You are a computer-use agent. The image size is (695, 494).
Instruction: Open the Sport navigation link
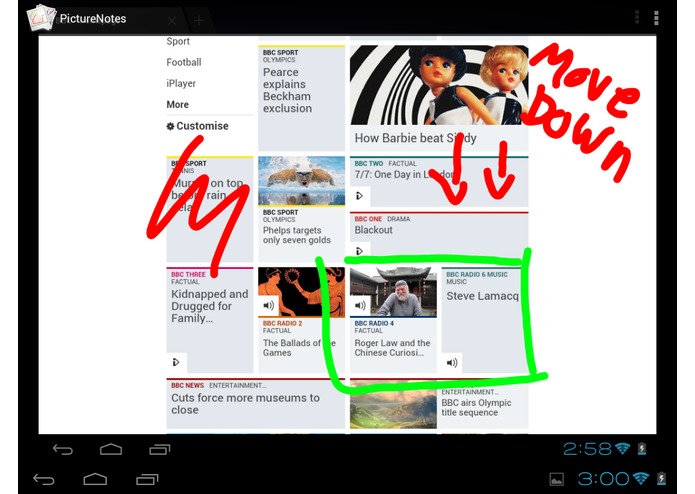point(178,41)
